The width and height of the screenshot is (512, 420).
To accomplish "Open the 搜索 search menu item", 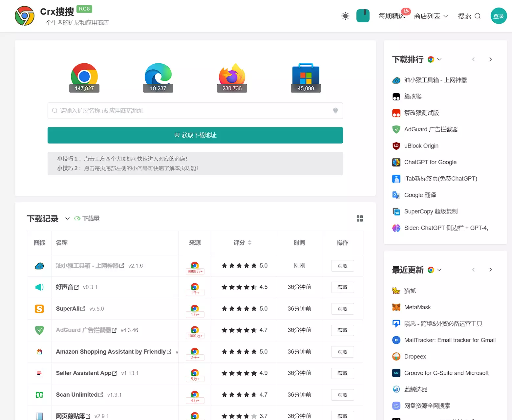I will 469,16.
